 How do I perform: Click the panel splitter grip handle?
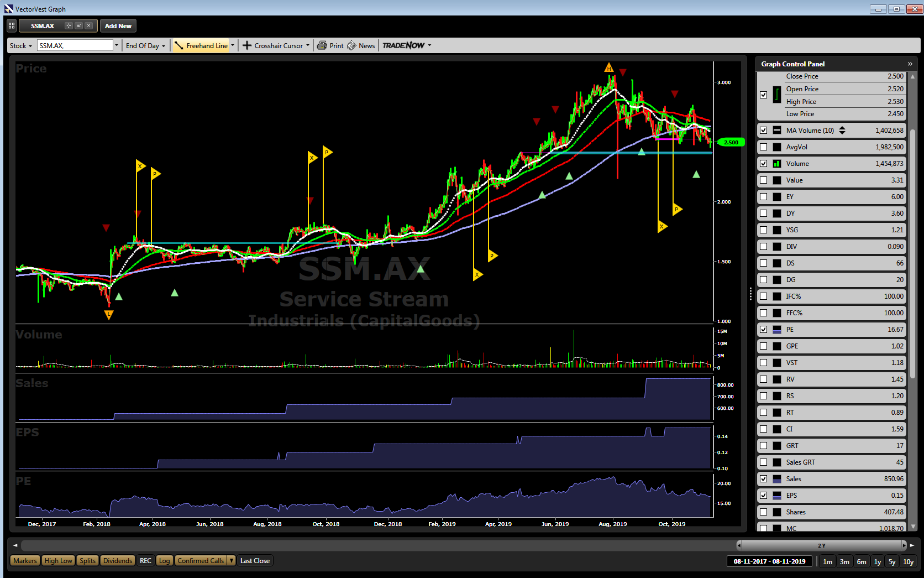point(750,294)
